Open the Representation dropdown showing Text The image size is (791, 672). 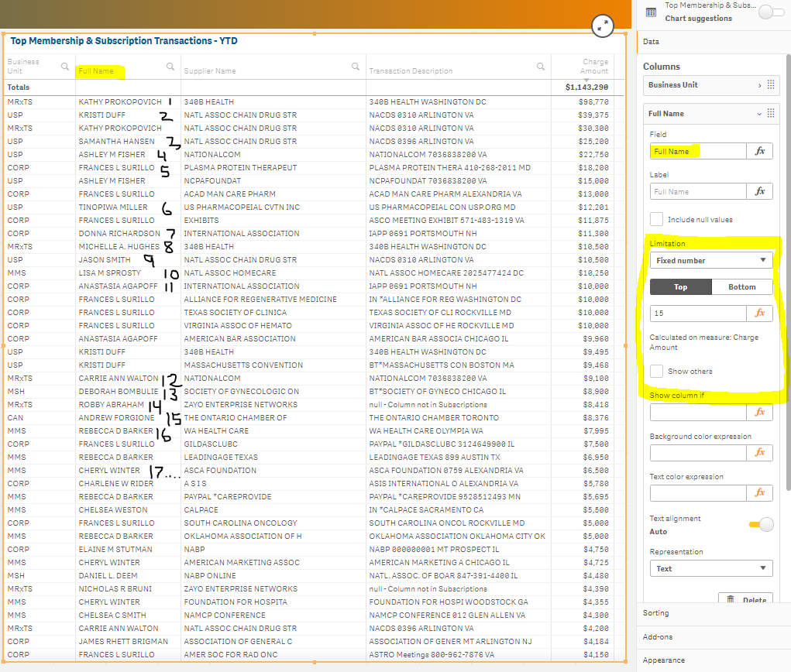pos(710,567)
